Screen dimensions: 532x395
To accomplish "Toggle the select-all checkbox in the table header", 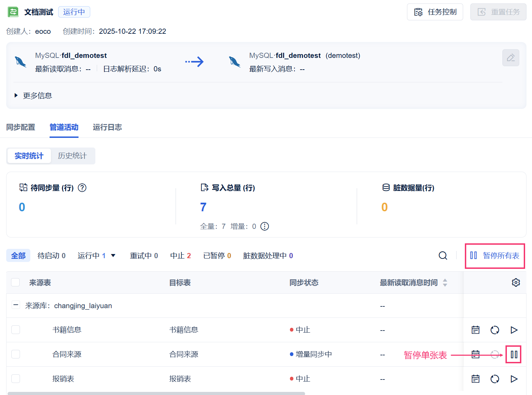I will 15,282.
